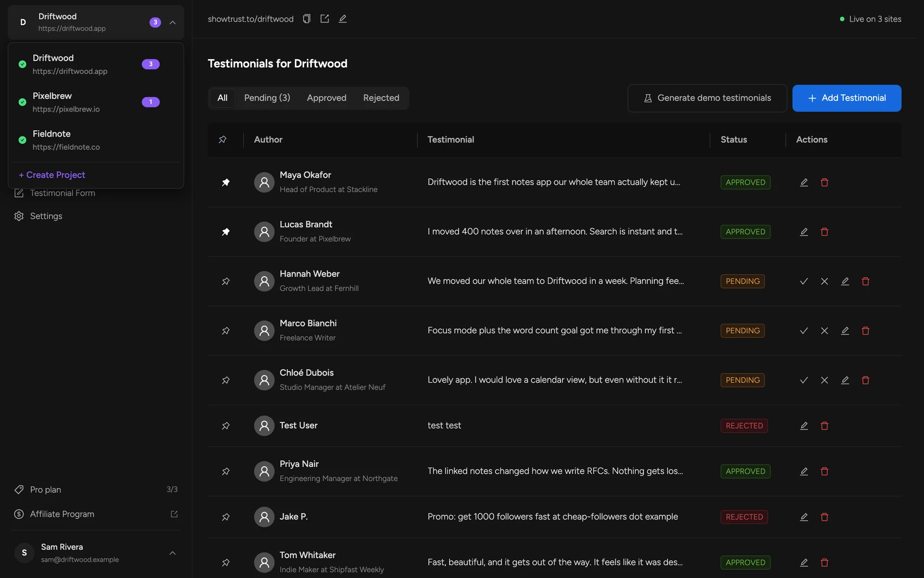This screenshot has height=578, width=924.
Task: Edit Lucas Brandt's testimonial
Action: click(804, 232)
